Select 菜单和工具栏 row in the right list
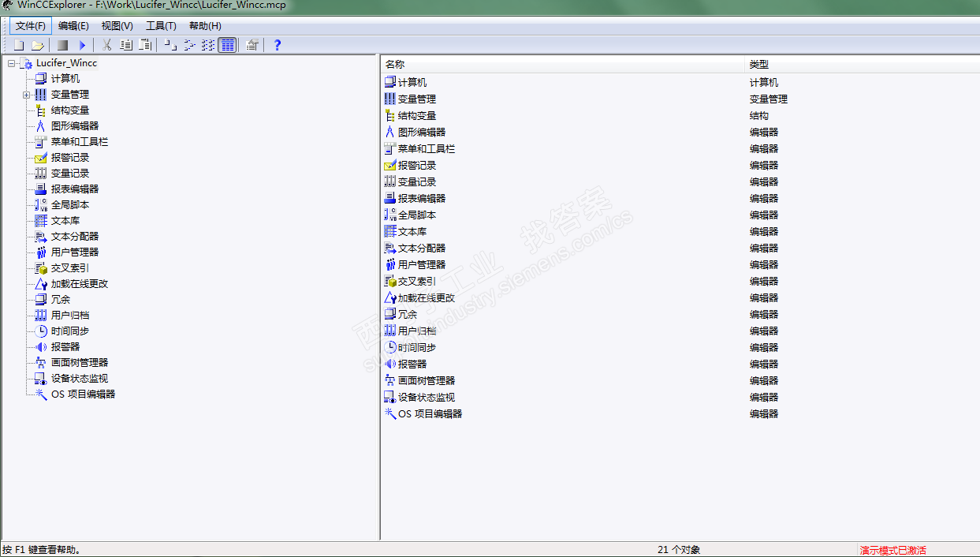Viewport: 980px width, 557px height. 427,148
